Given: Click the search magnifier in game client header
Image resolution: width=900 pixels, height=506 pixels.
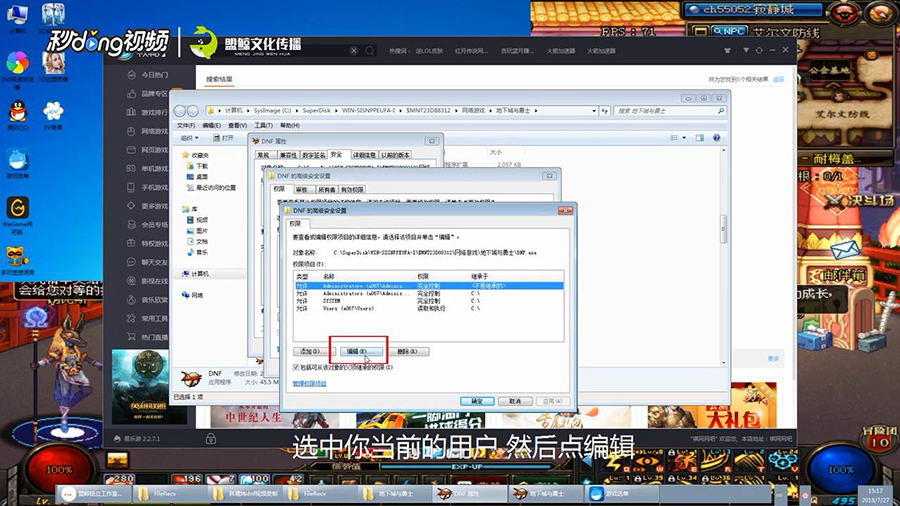Looking at the screenshot, I should (370, 51).
